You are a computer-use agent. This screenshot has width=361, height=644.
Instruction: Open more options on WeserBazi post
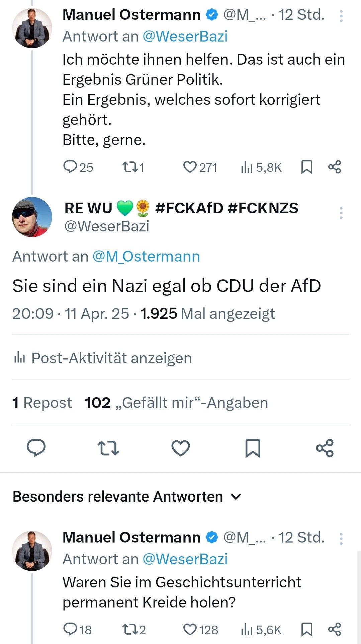click(341, 213)
